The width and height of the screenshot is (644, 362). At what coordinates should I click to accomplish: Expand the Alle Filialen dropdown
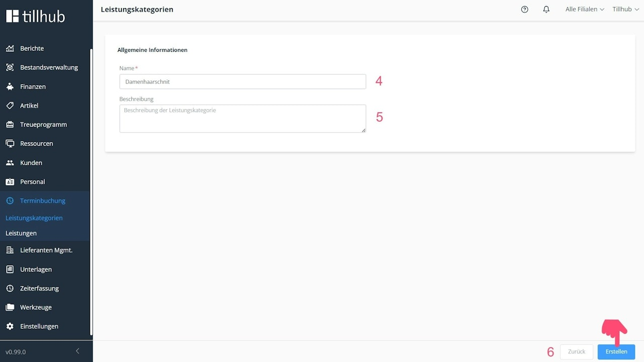tap(585, 9)
